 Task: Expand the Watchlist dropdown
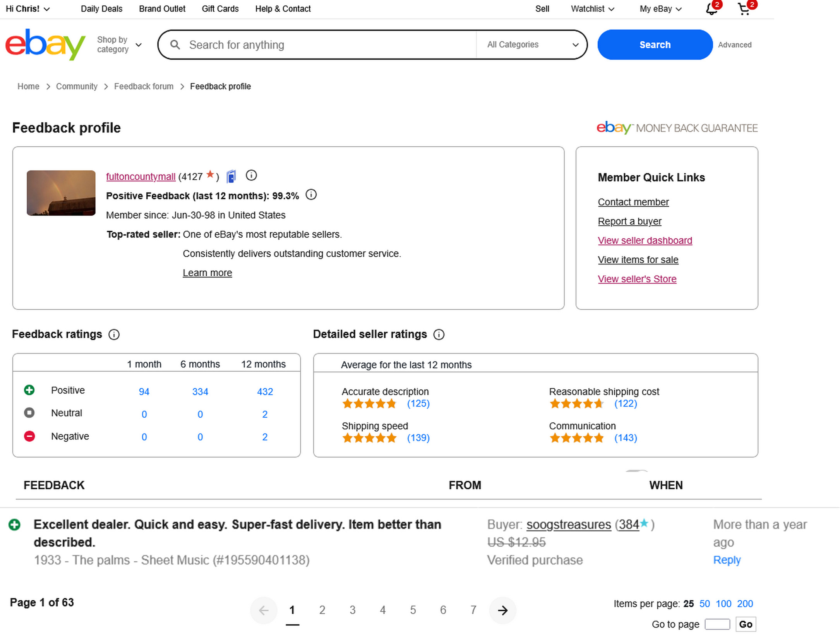(592, 9)
